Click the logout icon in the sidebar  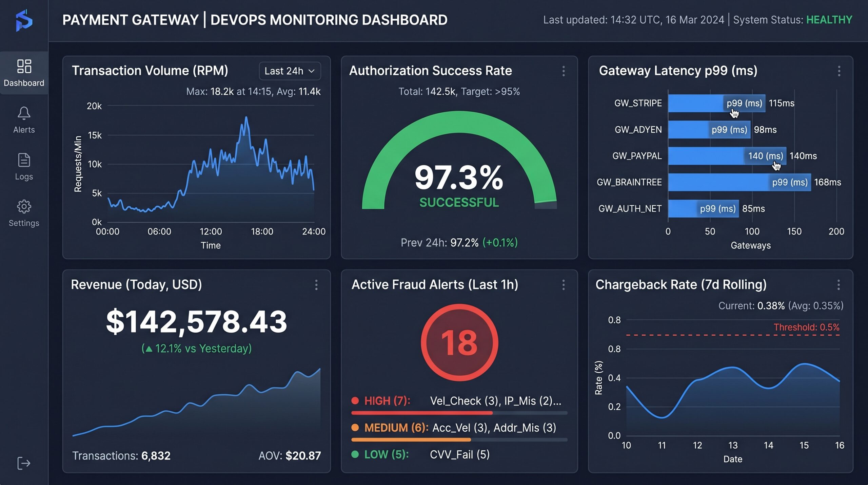click(24, 463)
